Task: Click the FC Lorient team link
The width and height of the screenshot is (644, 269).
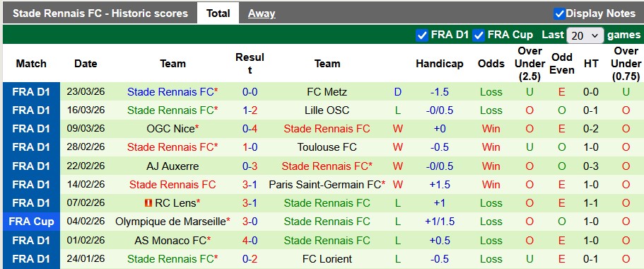Action: [x=327, y=258]
